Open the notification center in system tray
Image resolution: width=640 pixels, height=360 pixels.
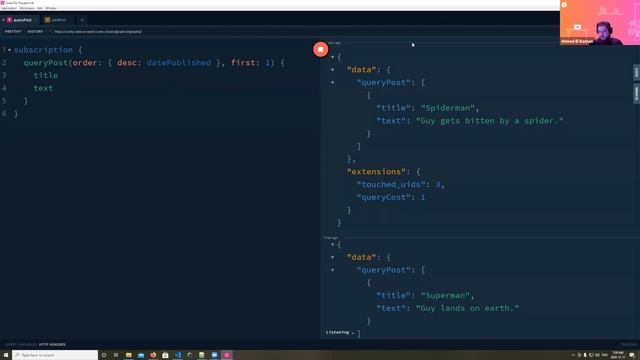(632, 355)
